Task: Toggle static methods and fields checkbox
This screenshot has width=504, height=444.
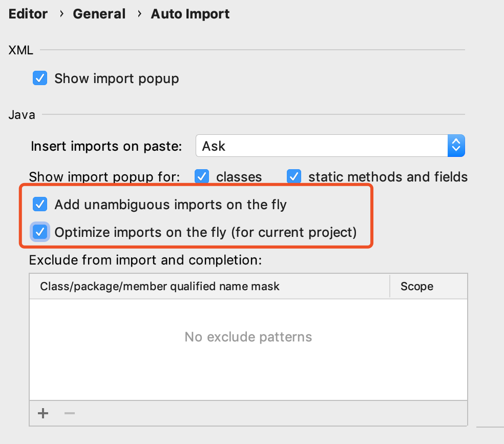Action: click(x=293, y=177)
